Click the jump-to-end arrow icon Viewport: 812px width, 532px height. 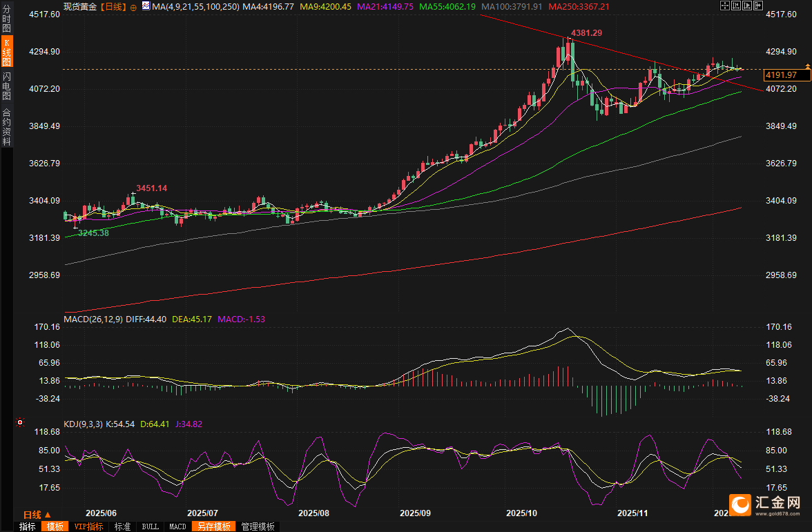click(757, 6)
